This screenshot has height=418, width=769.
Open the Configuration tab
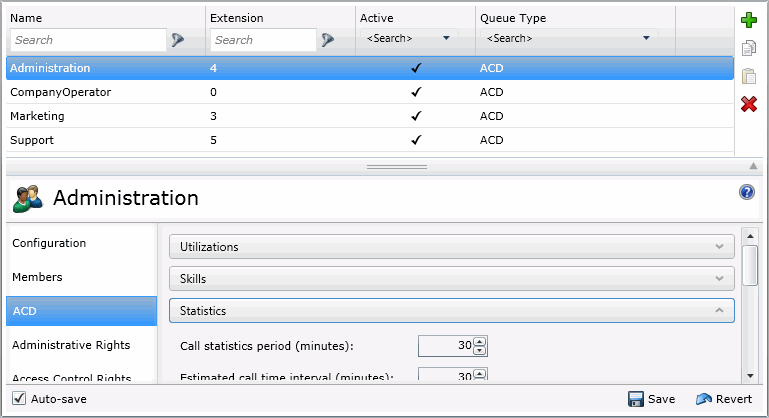click(x=49, y=243)
